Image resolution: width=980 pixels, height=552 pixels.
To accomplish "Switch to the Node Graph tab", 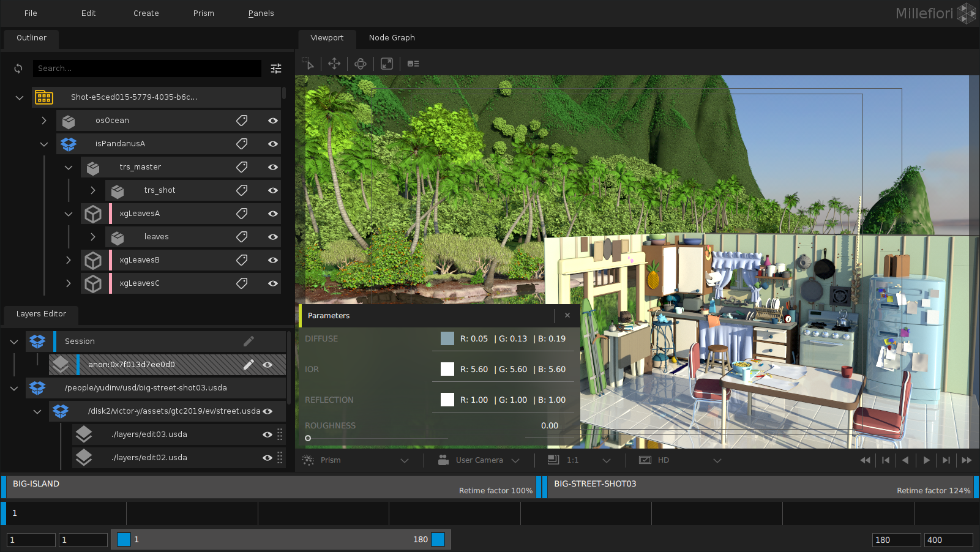I will pos(392,38).
